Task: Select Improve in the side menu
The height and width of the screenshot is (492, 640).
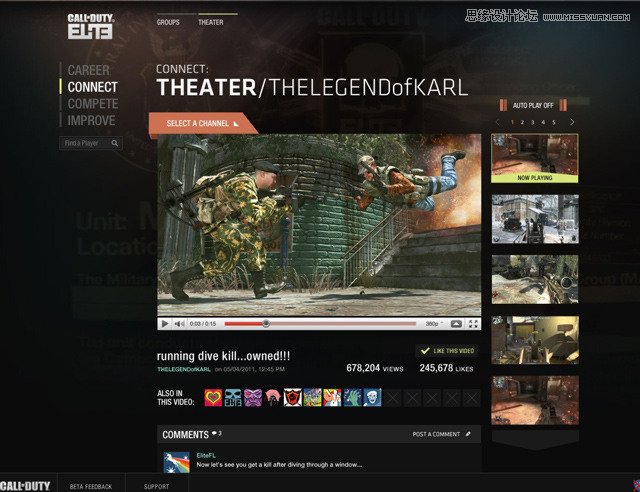Action: click(x=91, y=120)
